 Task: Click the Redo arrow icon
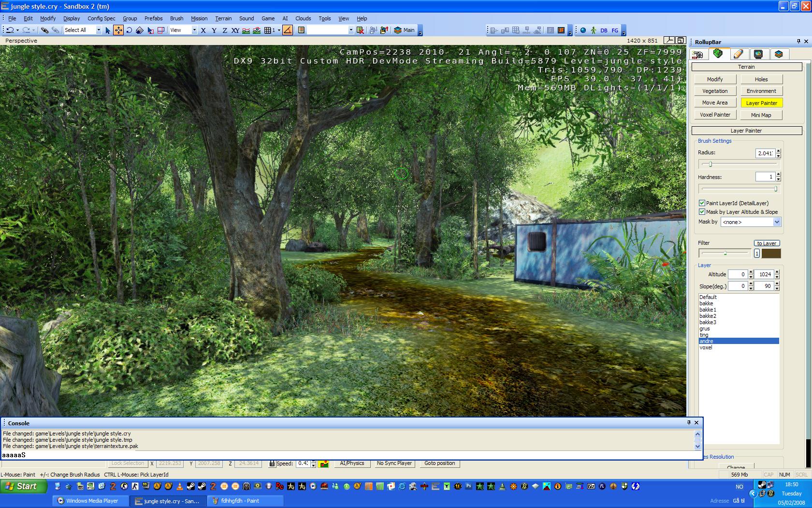point(26,30)
